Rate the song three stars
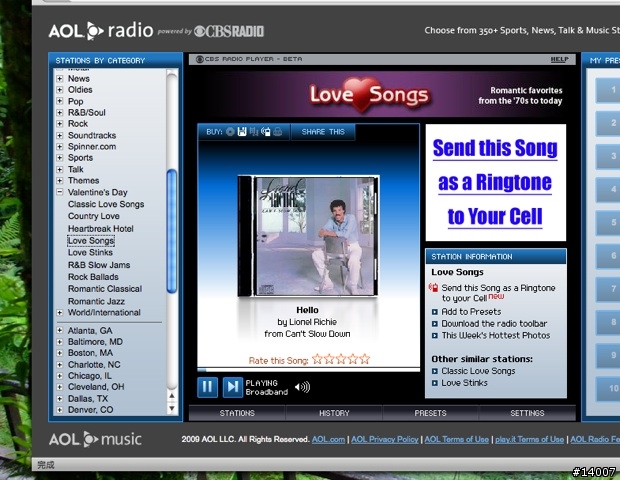The image size is (620, 480). point(341,359)
